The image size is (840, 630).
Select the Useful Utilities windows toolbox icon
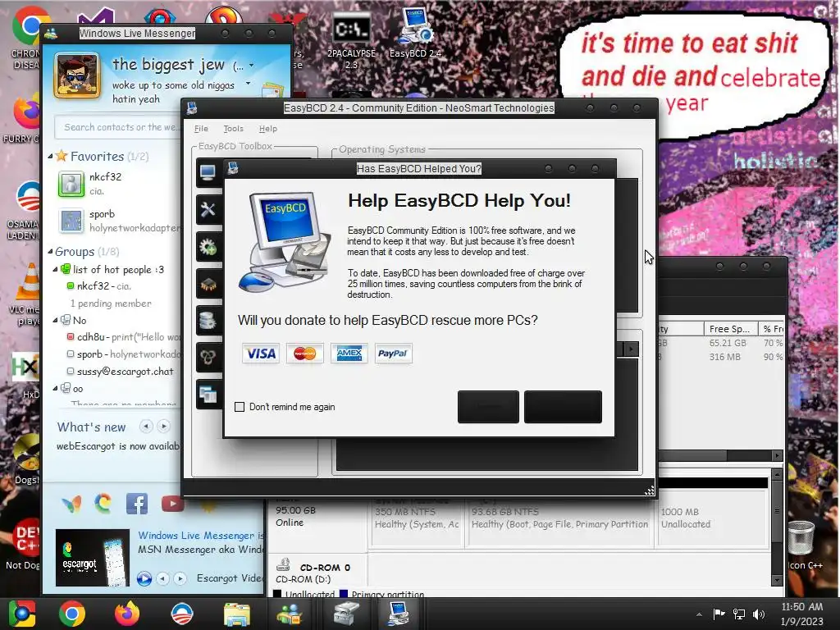coord(208,395)
